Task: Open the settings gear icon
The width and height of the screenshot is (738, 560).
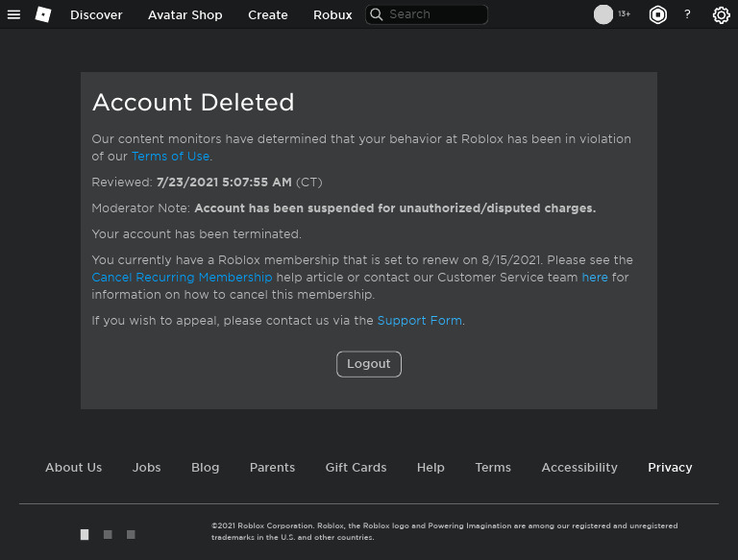Action: click(722, 14)
